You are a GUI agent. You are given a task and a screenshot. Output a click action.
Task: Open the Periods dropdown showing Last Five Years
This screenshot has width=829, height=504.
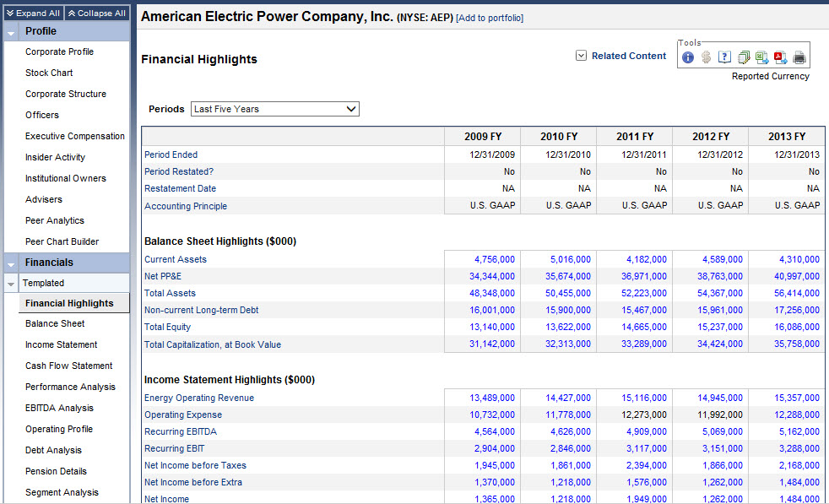[x=274, y=109]
